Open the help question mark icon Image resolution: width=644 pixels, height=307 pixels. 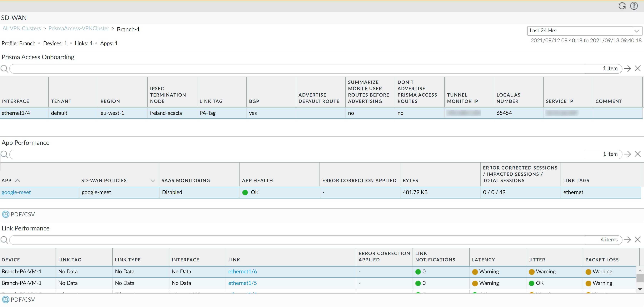[x=634, y=6]
